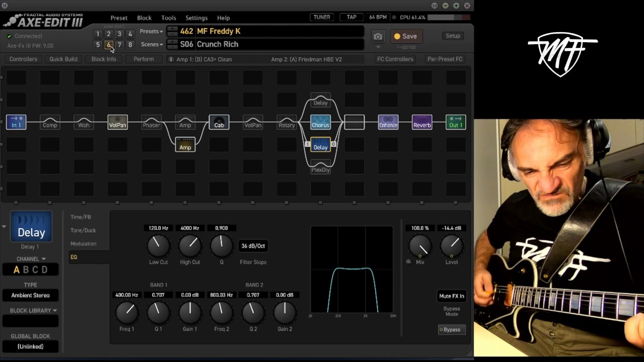Open the Global Block Unlinked selector

click(30, 346)
